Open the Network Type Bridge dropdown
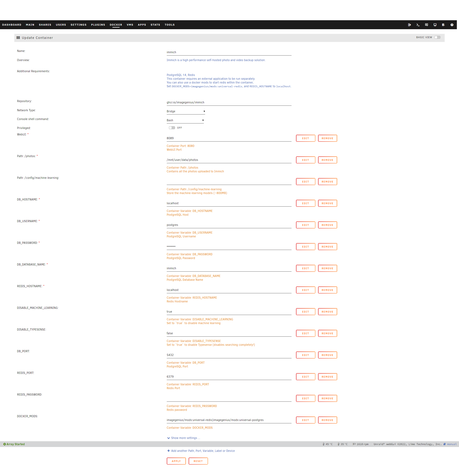This screenshot has height=476, width=459. point(186,111)
